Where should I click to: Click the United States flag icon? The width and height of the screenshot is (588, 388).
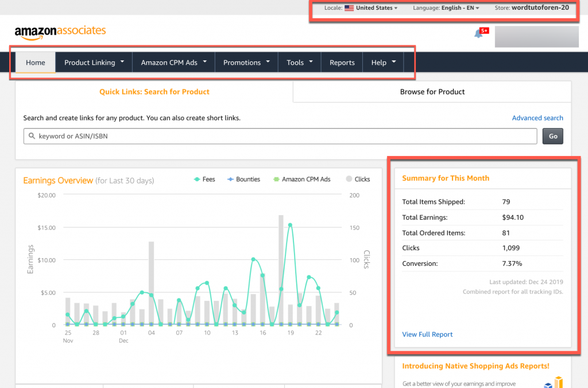349,8
